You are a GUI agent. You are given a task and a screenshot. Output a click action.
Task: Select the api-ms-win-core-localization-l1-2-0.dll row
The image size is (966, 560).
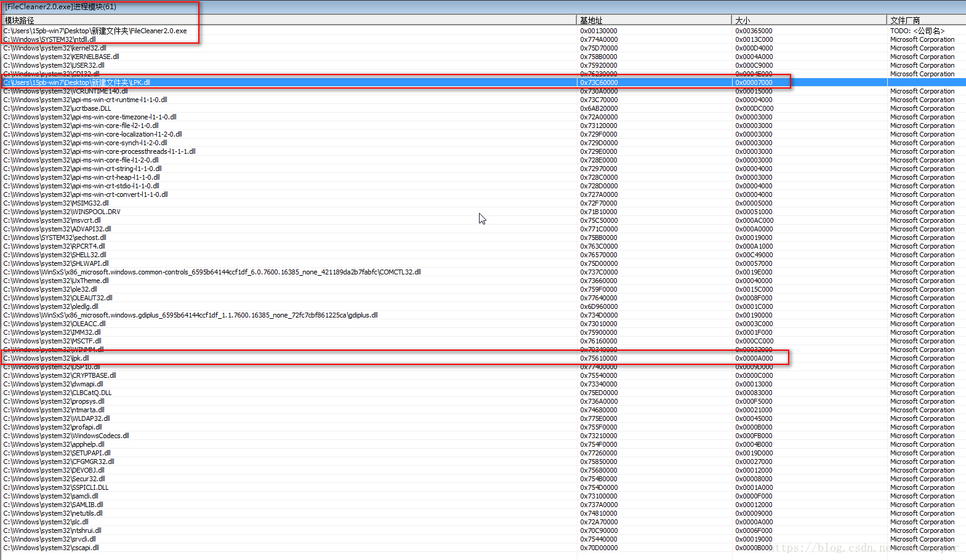[x=483, y=134]
